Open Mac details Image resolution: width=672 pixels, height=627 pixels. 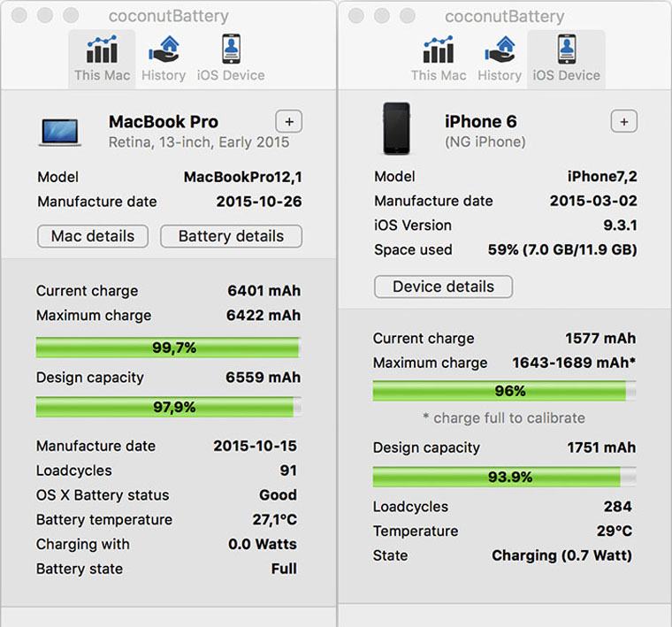[93, 236]
